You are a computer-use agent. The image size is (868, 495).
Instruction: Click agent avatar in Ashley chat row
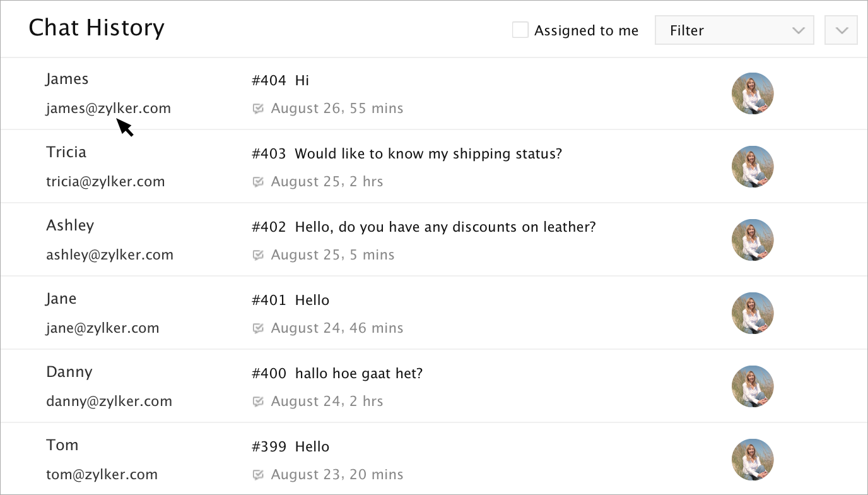tap(753, 240)
